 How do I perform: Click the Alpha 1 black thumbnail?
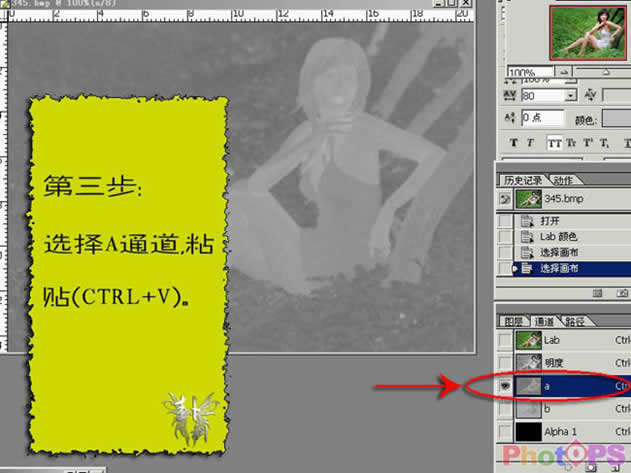point(529,432)
